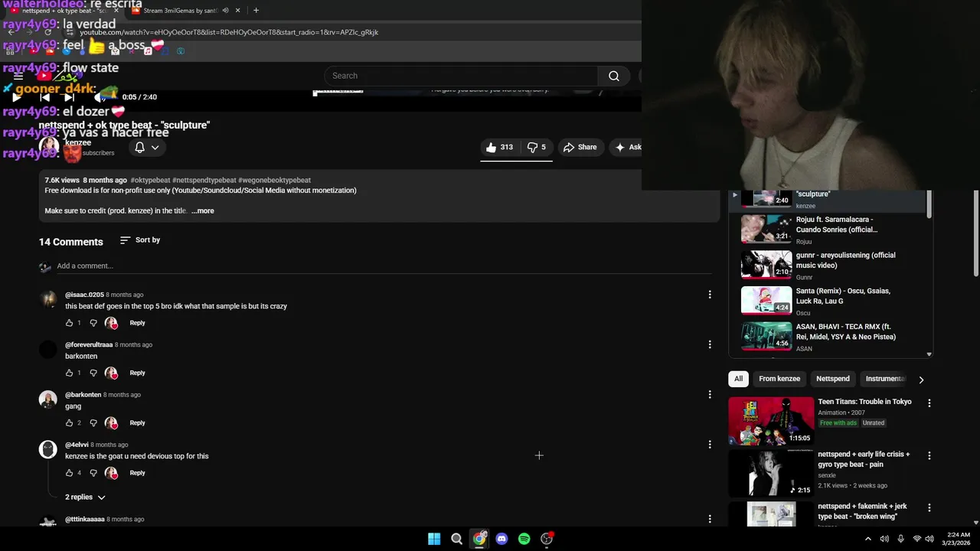
Task: Reply to @4elvvi's comment
Action: [x=137, y=473]
